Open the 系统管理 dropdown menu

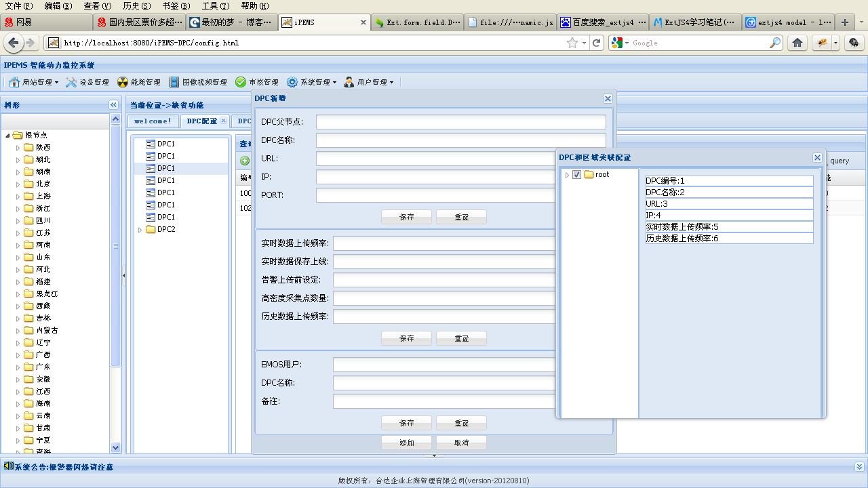pos(311,82)
